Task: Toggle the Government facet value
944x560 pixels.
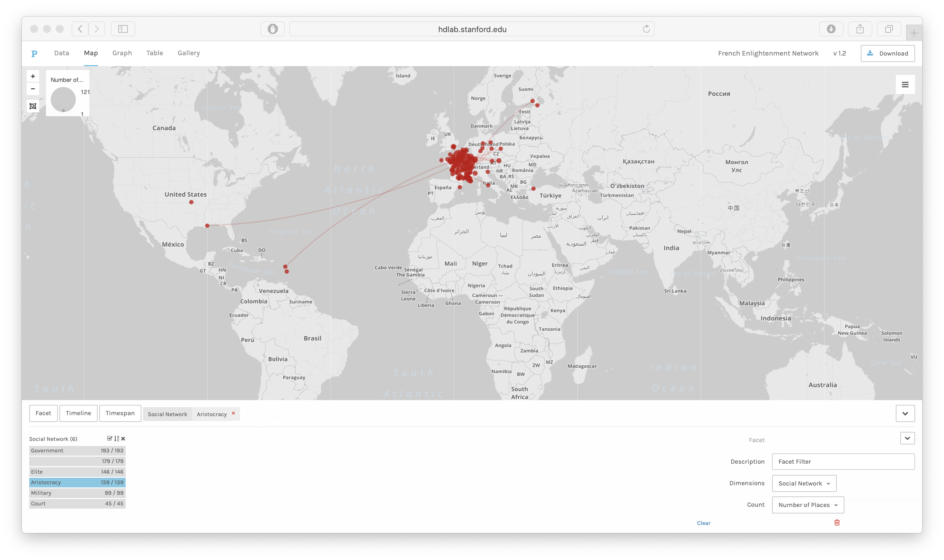Action: pyautogui.click(x=77, y=451)
